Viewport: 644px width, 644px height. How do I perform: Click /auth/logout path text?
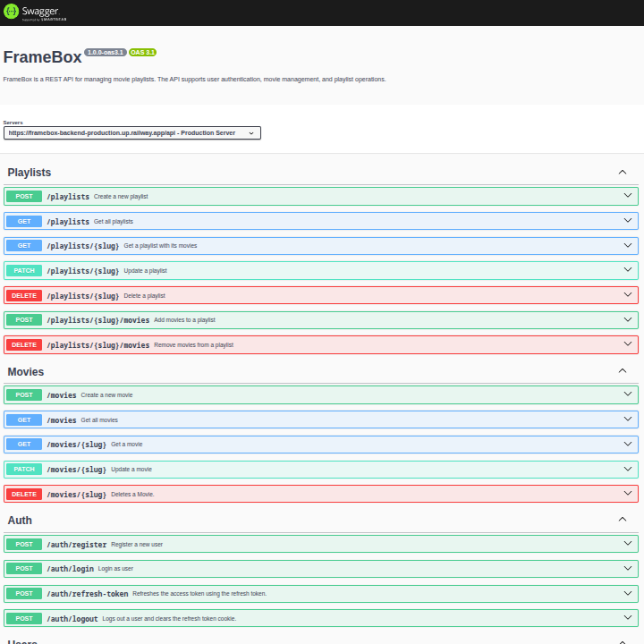[x=72, y=619]
